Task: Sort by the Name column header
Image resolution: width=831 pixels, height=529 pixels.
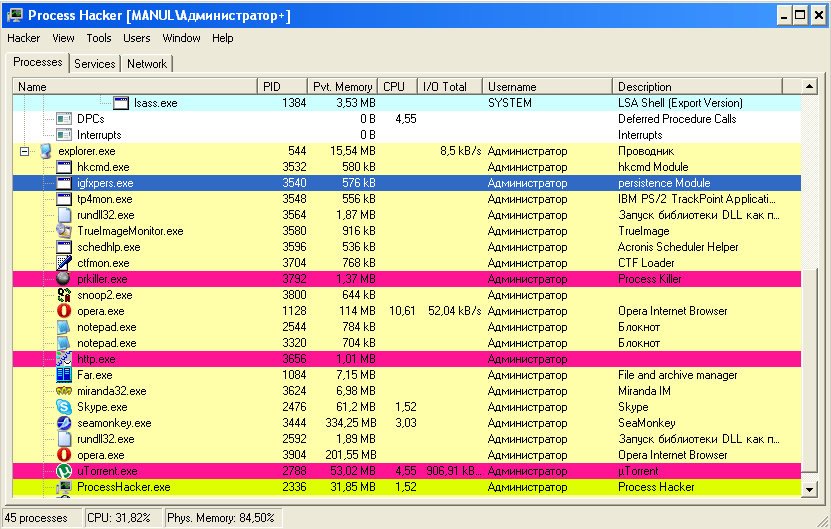Action: [135, 86]
